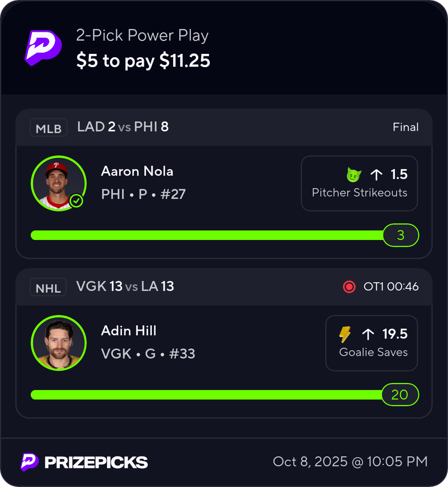The height and width of the screenshot is (487, 448).
Task: Click the red live indicator icon
Action: 349,287
